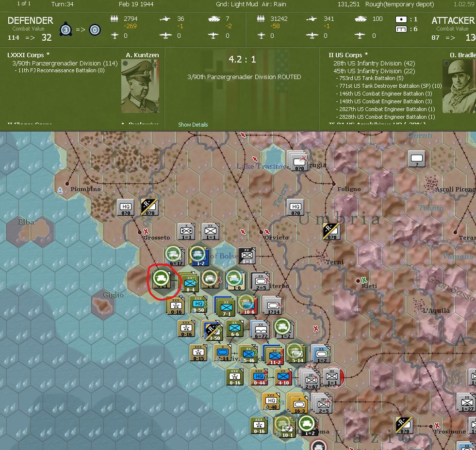Image resolution: width=476 pixels, height=450 pixels.
Task: Select the 7-14 armored brigade counter
Action: (x=223, y=353)
